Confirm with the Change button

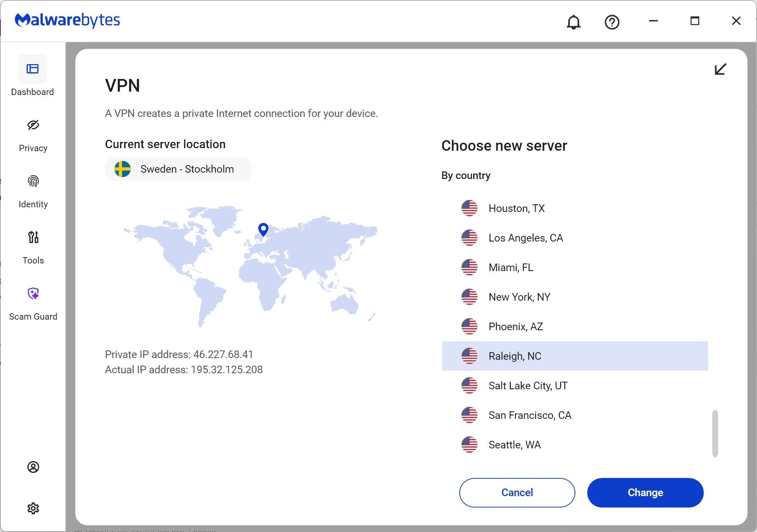click(x=645, y=493)
